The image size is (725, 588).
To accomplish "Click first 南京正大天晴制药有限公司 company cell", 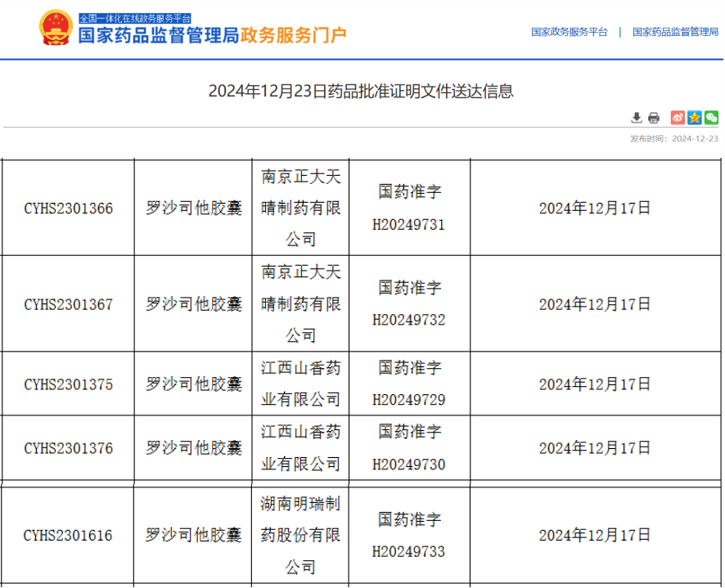I will (x=300, y=208).
